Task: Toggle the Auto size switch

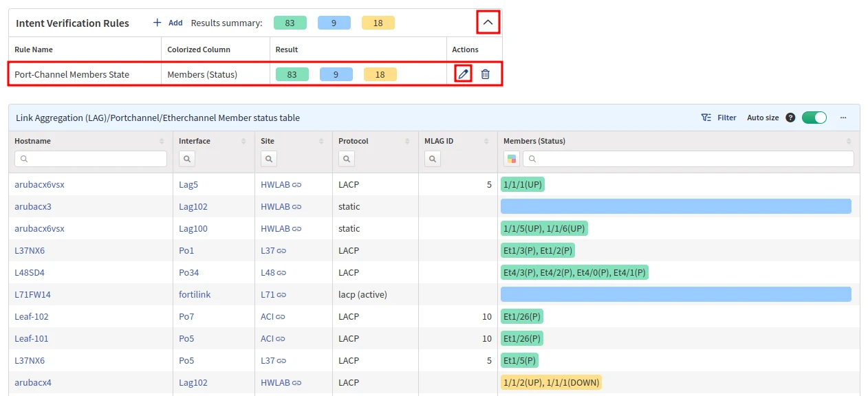Action: point(814,118)
